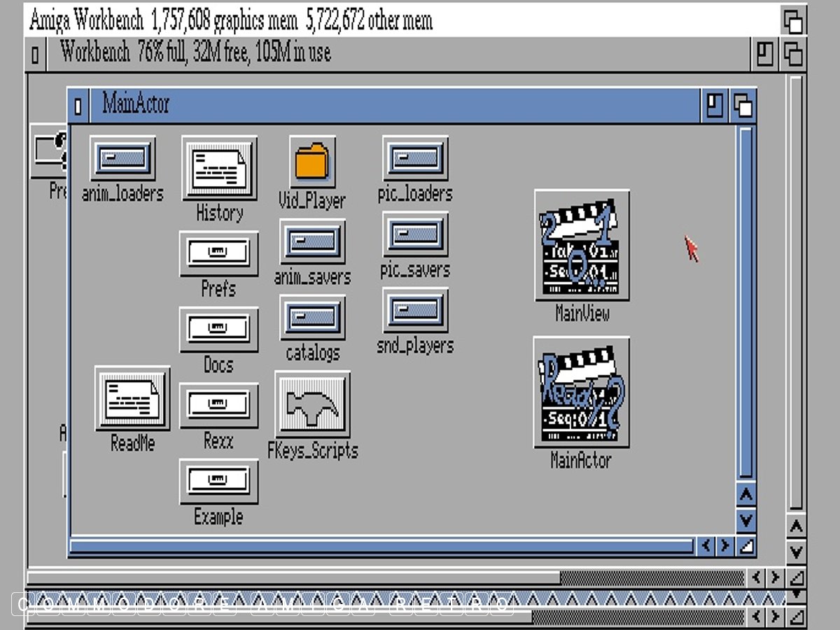This screenshot has width=840, height=630.
Task: Open the FKeys_Scripts hammer icon
Action: pos(312,405)
